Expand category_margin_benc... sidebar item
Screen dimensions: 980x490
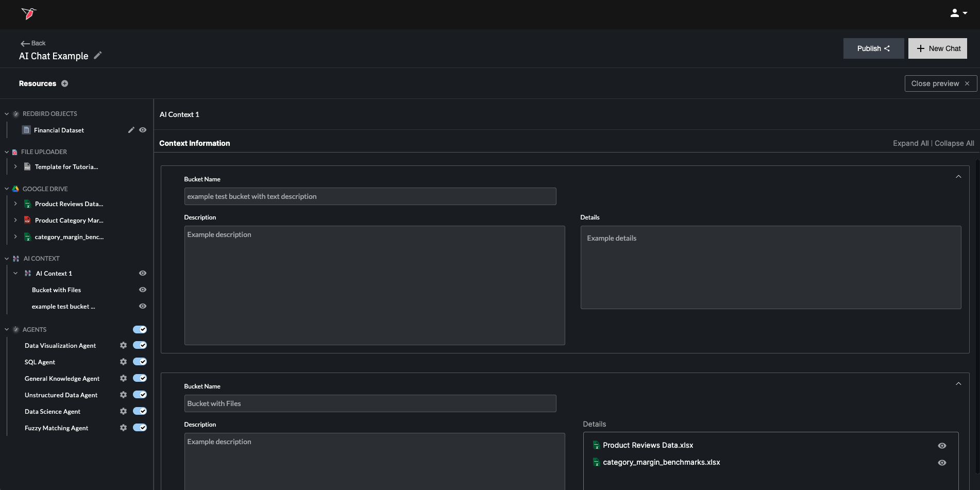[15, 237]
